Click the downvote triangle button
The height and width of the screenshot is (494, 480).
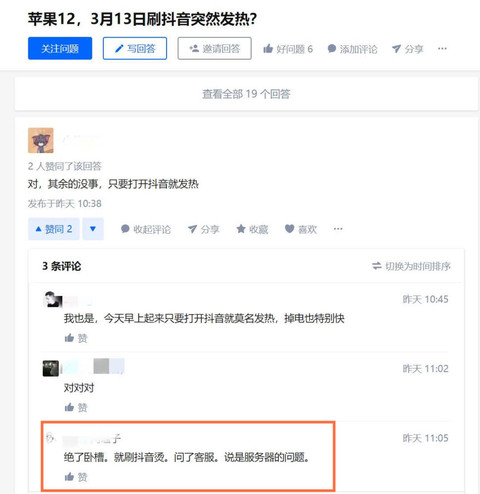coord(93,229)
